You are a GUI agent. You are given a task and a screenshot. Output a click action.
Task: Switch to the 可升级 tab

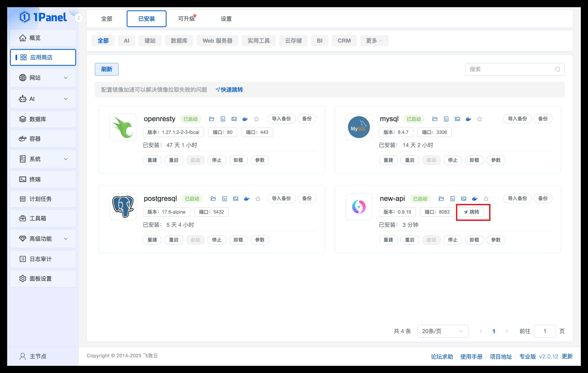point(187,19)
